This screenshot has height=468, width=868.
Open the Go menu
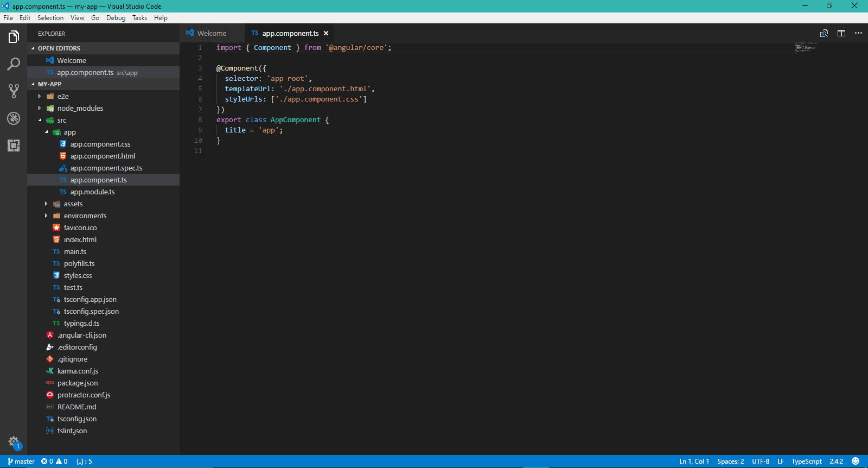click(x=95, y=18)
